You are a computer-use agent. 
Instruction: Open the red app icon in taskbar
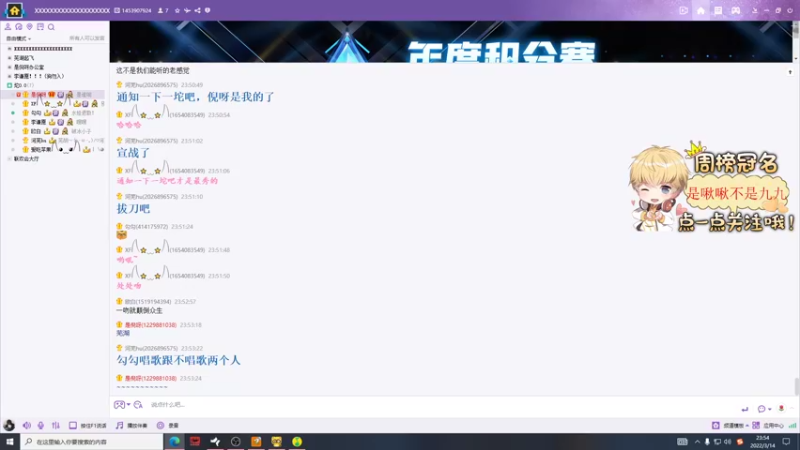click(195, 441)
